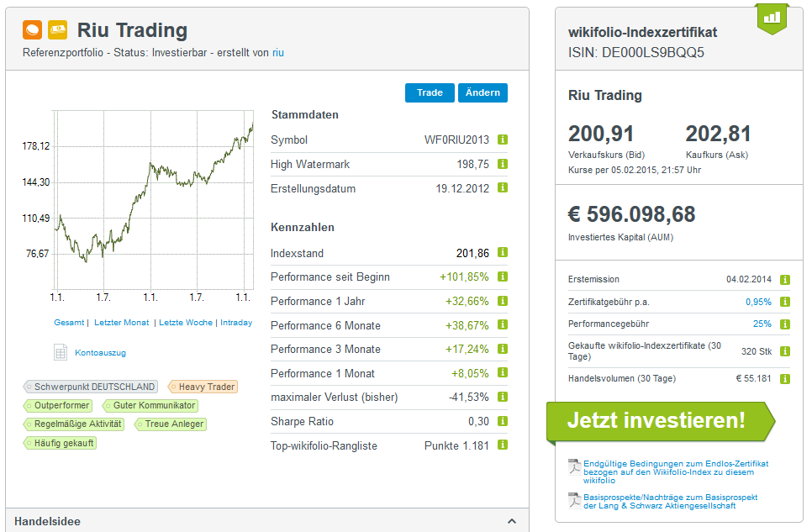Click the Heavy Trader tag
Screen dimensions: 812x532
(x=203, y=387)
